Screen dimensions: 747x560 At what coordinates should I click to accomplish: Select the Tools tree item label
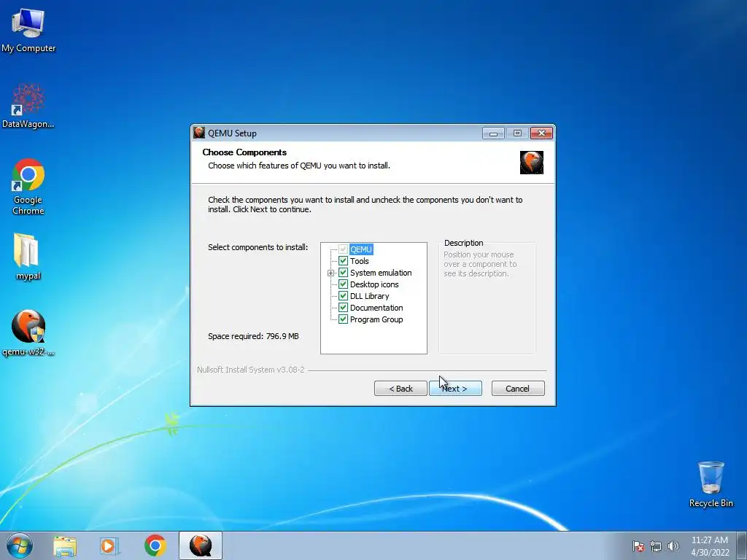pos(359,261)
